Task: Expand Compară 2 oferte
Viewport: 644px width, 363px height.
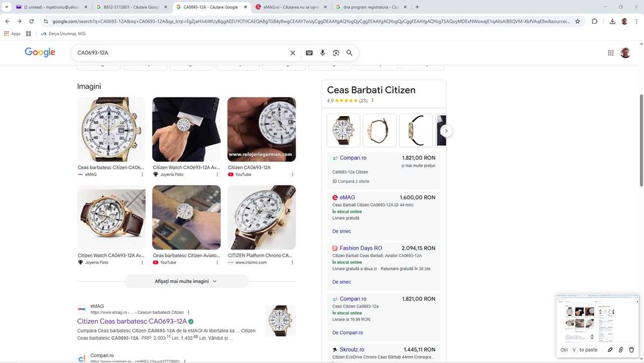Action: click(x=351, y=181)
